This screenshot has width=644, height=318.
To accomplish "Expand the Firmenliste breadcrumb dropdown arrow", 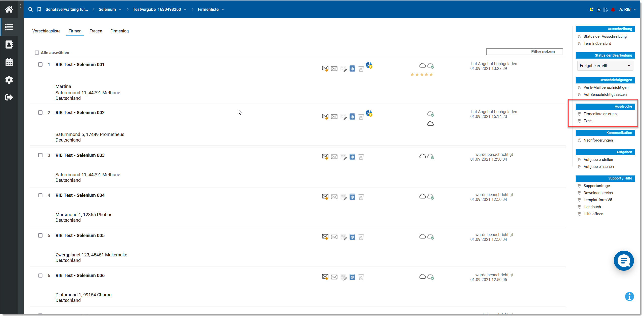I will click(223, 10).
